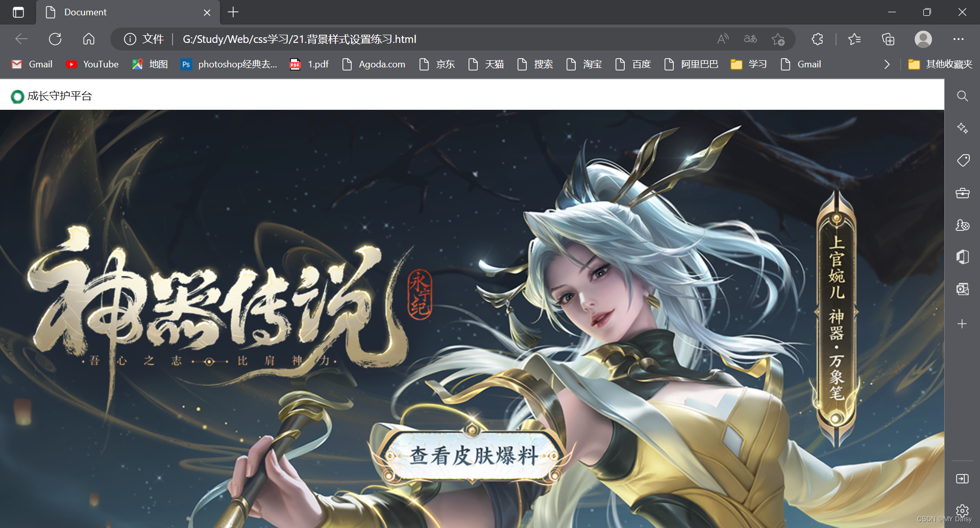Open the Outlook sidebar icon

click(962, 289)
